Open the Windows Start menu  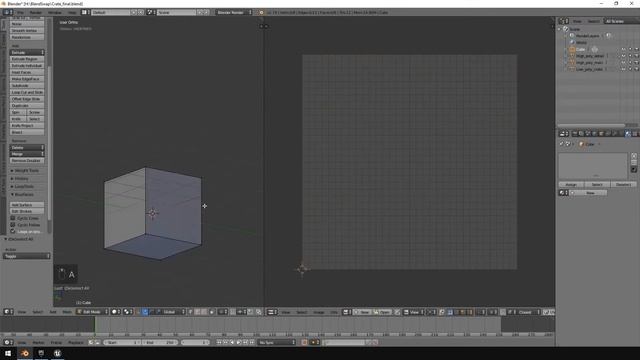pos(8,353)
